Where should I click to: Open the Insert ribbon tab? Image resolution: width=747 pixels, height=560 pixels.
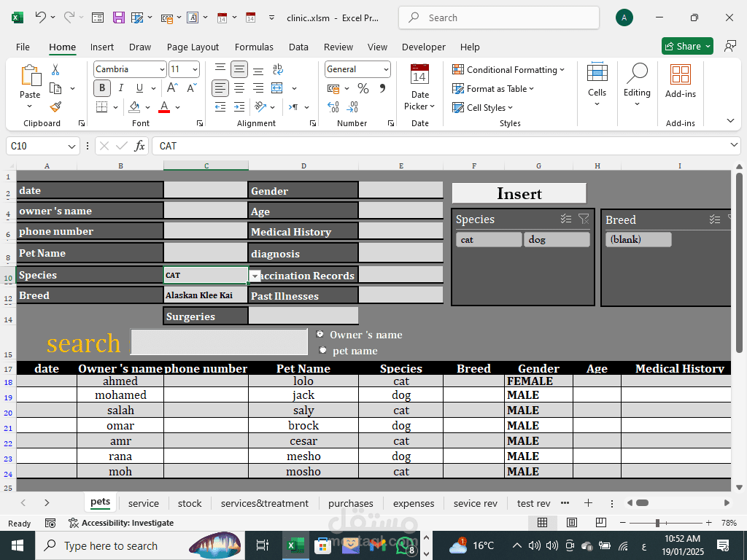tap(102, 47)
